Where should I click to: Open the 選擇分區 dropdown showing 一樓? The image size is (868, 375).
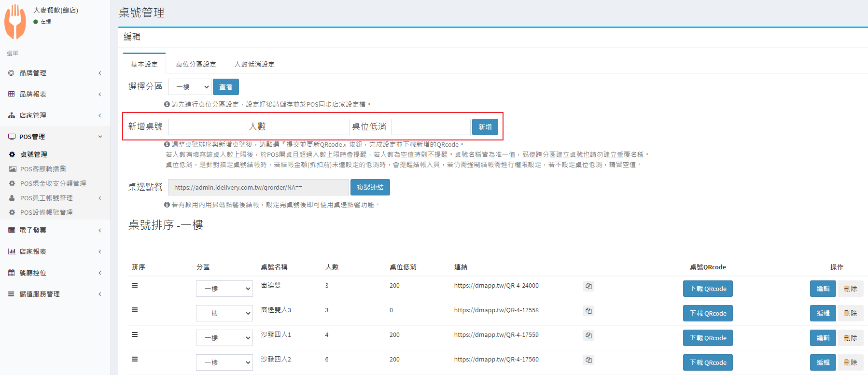(x=190, y=87)
